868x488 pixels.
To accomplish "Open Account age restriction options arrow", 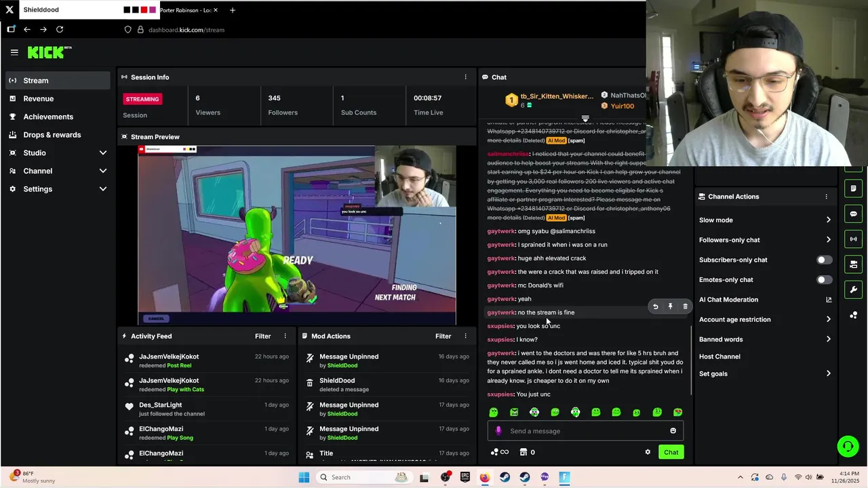I will tap(828, 319).
